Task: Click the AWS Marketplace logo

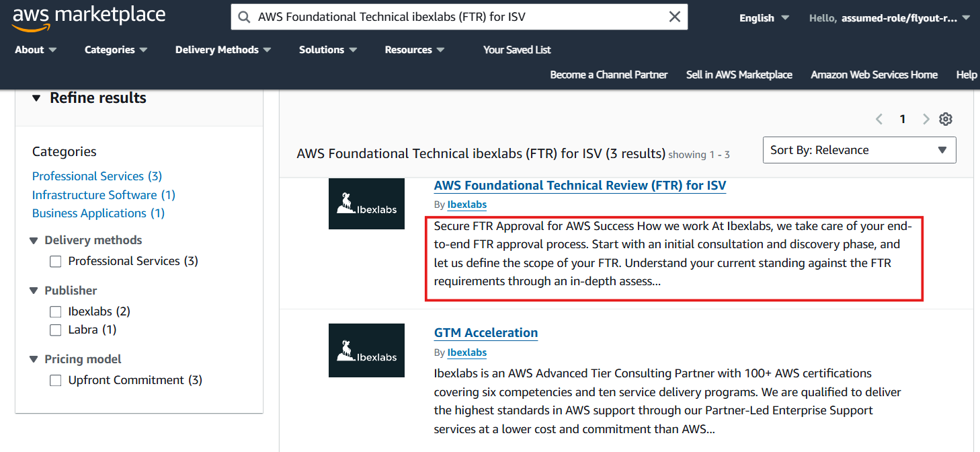Action: [89, 17]
